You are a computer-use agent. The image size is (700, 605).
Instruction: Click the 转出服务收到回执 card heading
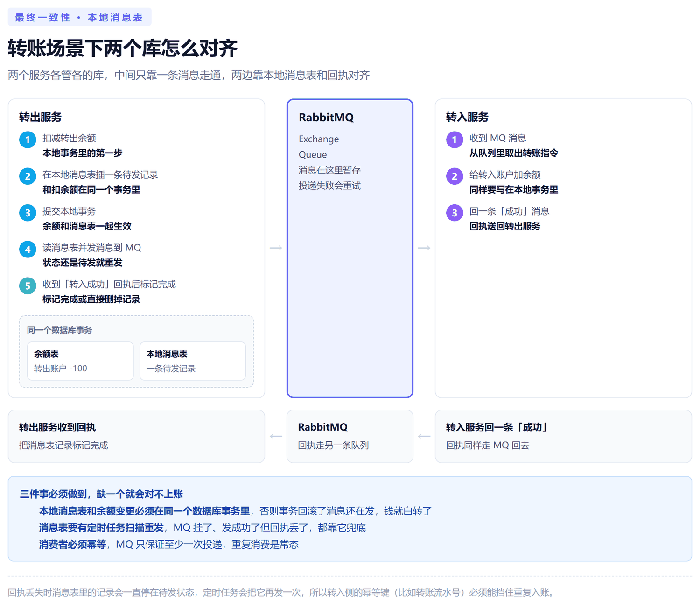57,427
